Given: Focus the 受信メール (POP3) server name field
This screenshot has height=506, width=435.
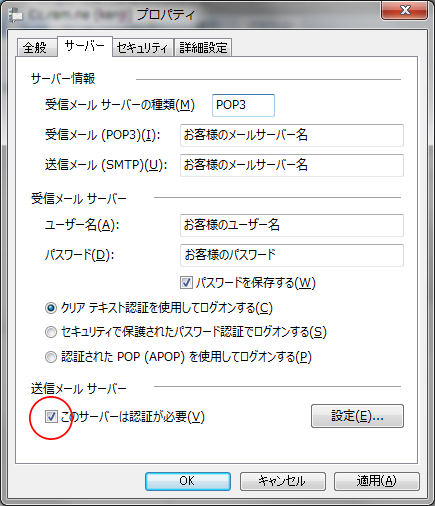Looking at the screenshot, I should click(x=292, y=135).
